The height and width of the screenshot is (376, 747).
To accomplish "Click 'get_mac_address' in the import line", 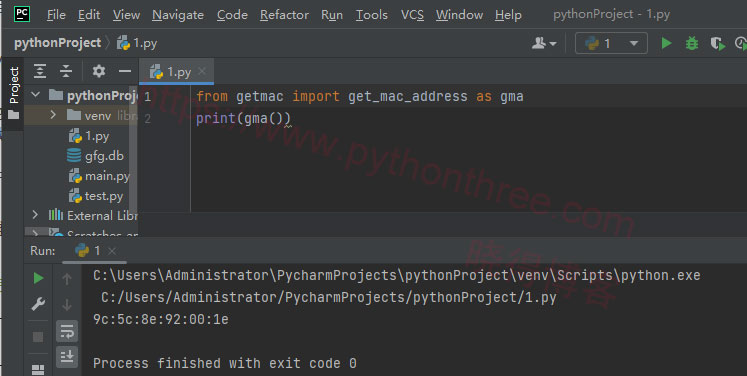I will (407, 97).
